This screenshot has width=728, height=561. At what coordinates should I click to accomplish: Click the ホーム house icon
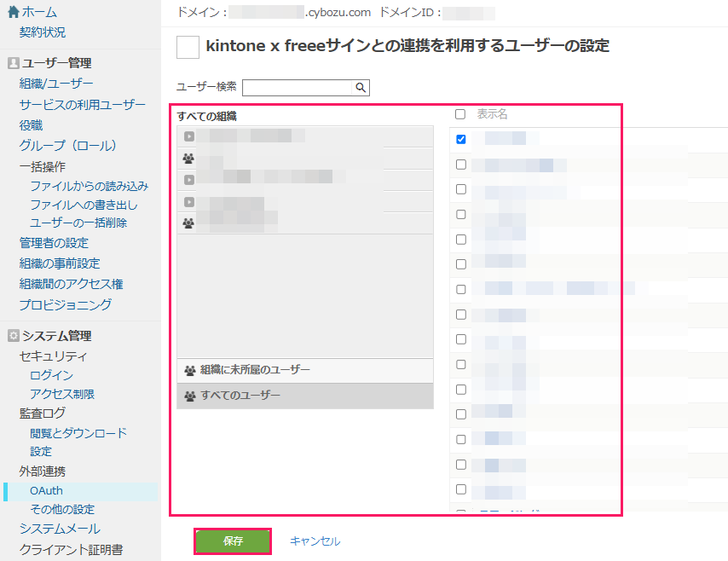point(14,12)
